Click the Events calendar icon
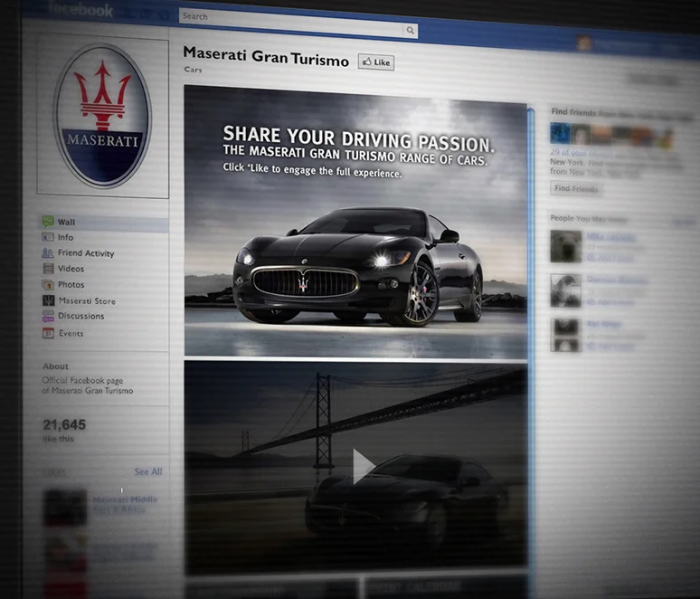700x599 pixels. (x=48, y=333)
